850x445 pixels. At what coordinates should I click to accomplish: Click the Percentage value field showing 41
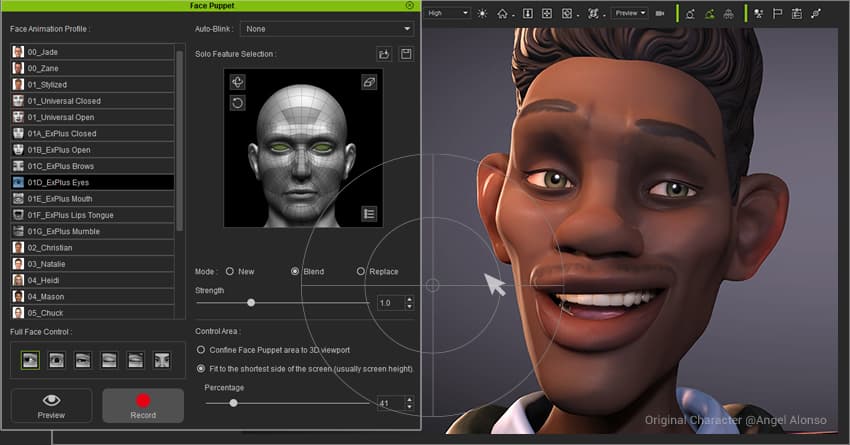pyautogui.click(x=391, y=403)
